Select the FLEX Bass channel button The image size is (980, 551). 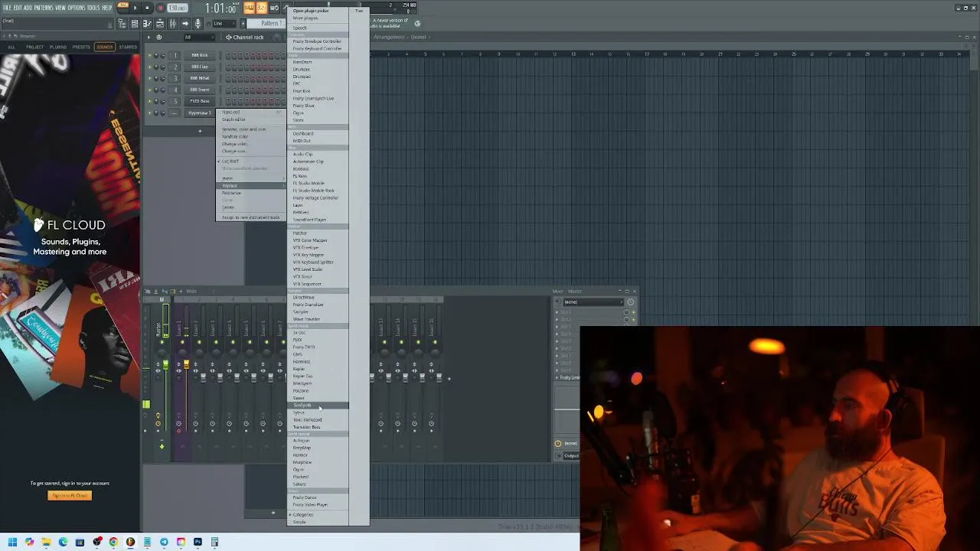coord(200,101)
